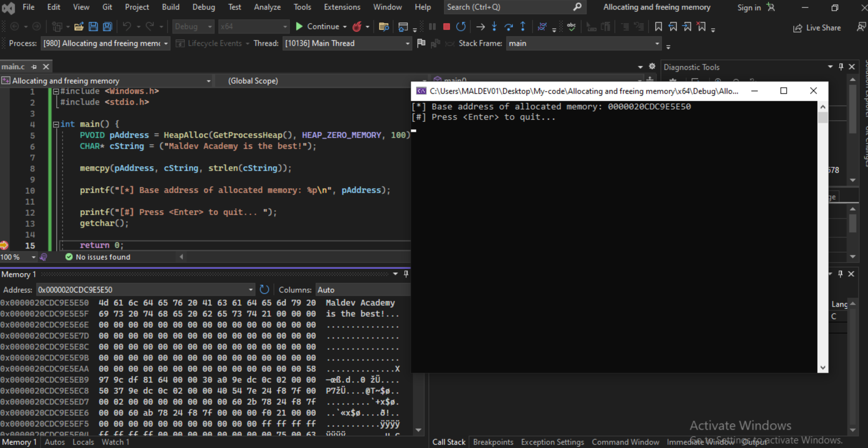Viewport: 868px width, 448px height.
Task: Toggle pin on main.c tab
Action: pos(34,67)
